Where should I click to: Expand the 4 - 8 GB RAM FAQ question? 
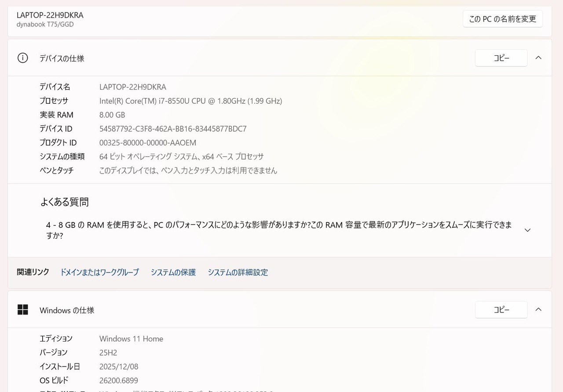click(x=528, y=230)
